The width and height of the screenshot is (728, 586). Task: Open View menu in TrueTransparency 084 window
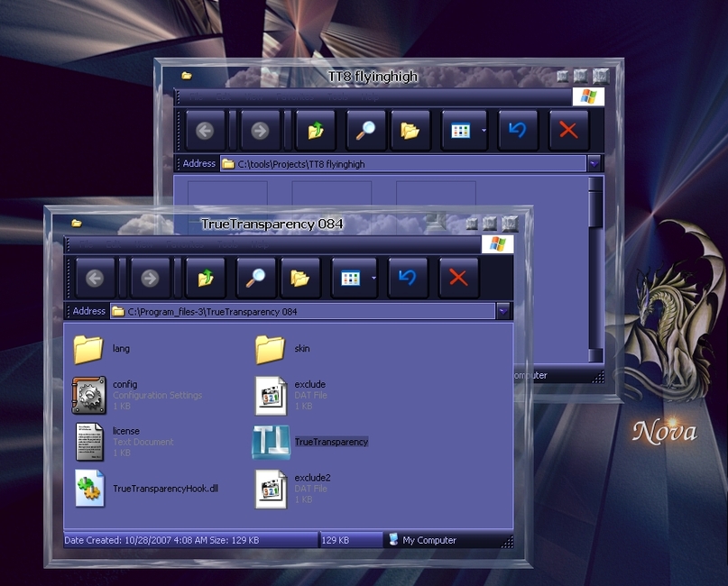[143, 244]
